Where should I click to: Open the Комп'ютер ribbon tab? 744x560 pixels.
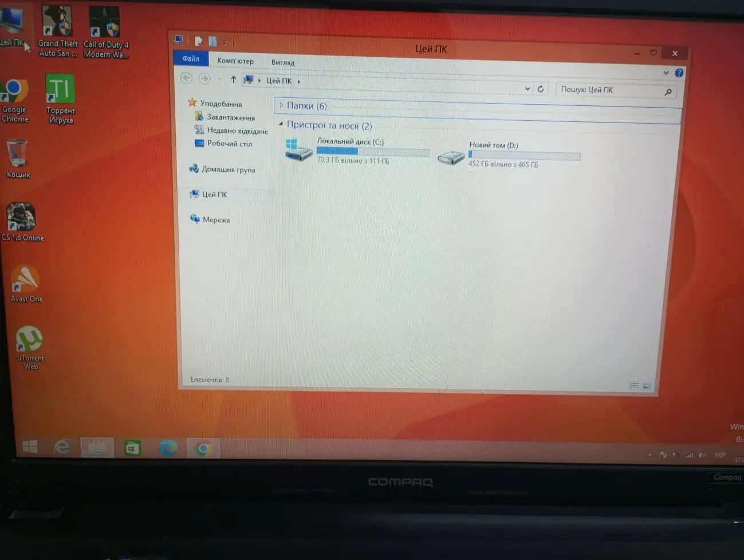[235, 61]
